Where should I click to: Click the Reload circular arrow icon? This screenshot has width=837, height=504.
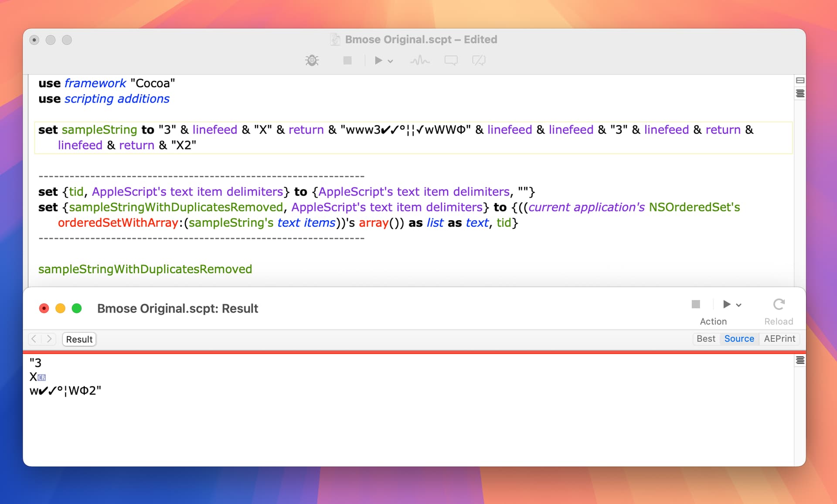click(x=779, y=304)
